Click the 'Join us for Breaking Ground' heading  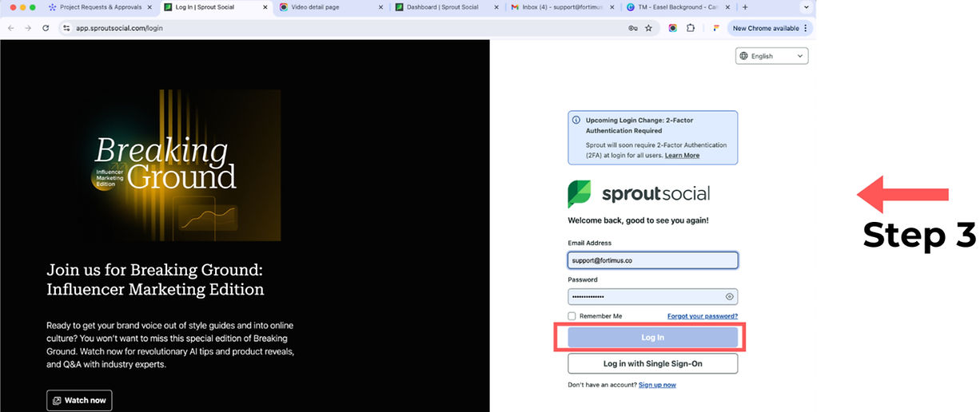[155, 279]
